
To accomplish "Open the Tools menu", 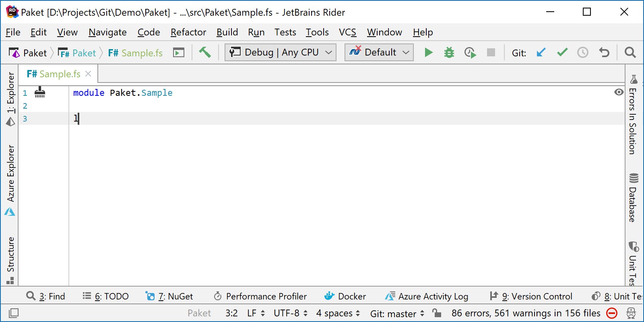I will [x=317, y=32].
